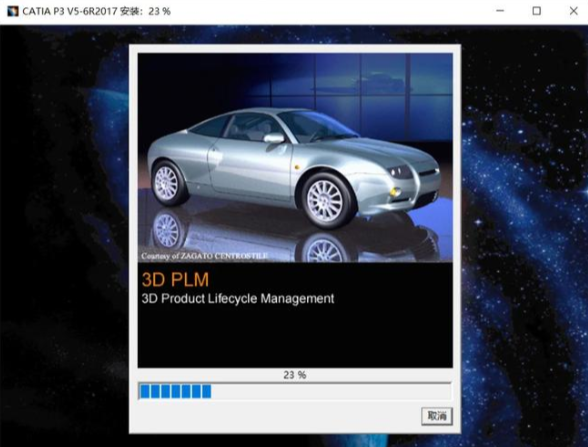
Task: Click the blue filled part of progress bar
Action: click(x=175, y=392)
